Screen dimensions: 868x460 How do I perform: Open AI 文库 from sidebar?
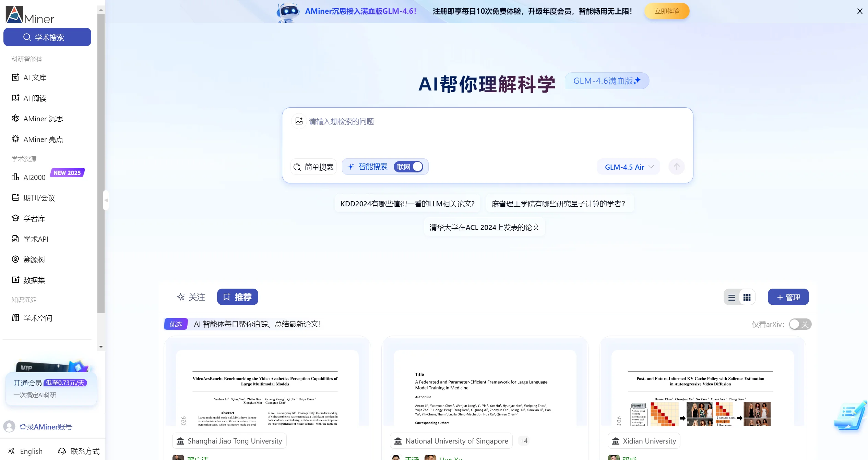[35, 77]
